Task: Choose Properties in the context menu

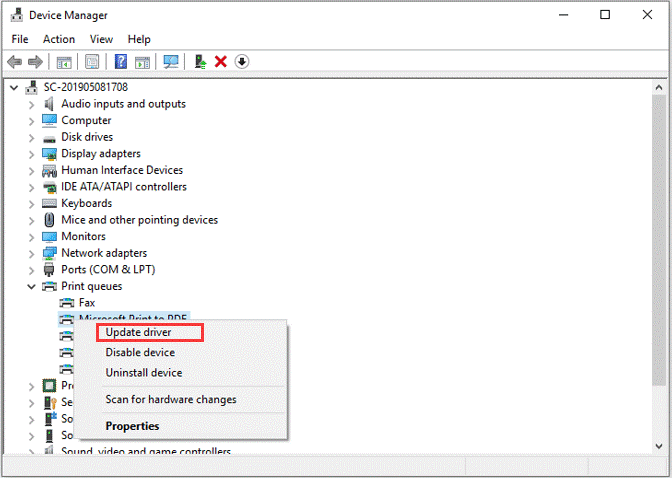Action: pyautogui.click(x=132, y=426)
